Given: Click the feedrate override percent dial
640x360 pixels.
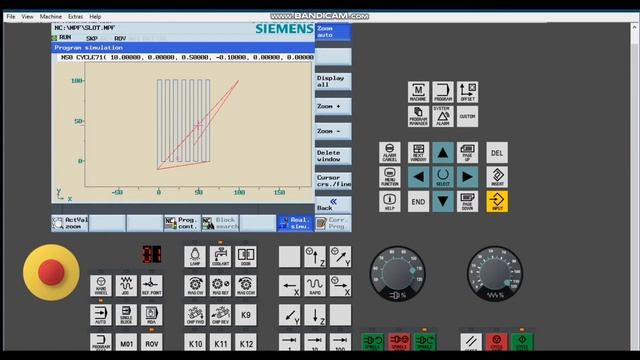Looking at the screenshot, I should (495, 273).
